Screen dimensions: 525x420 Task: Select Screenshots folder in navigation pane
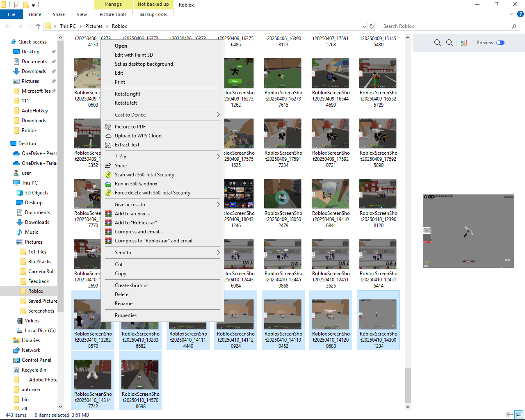(x=41, y=311)
